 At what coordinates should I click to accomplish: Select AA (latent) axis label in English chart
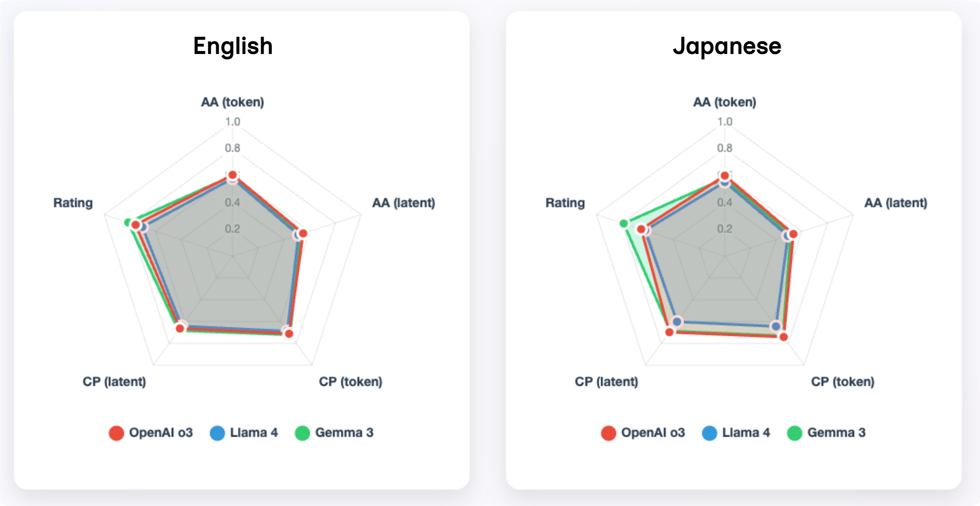[x=403, y=203]
